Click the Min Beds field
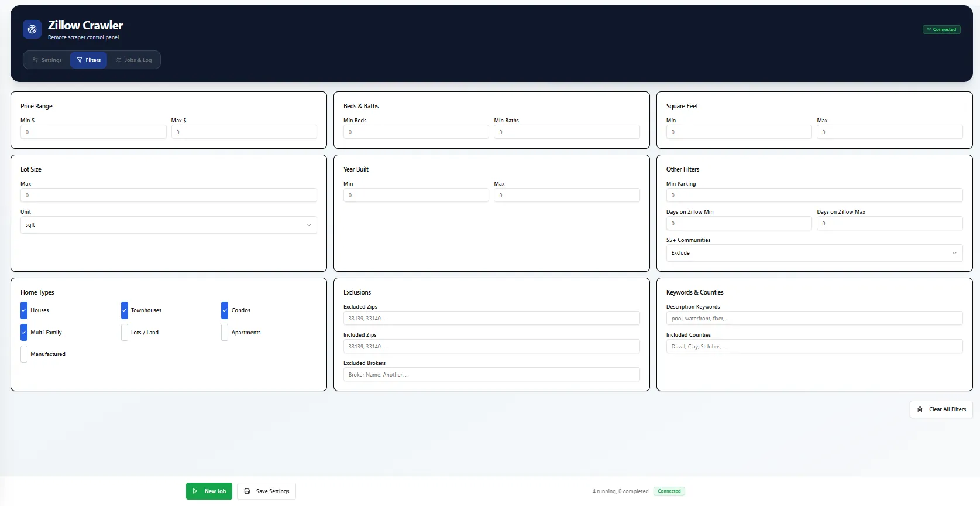Viewport: 980px width, 506px height. (416, 132)
